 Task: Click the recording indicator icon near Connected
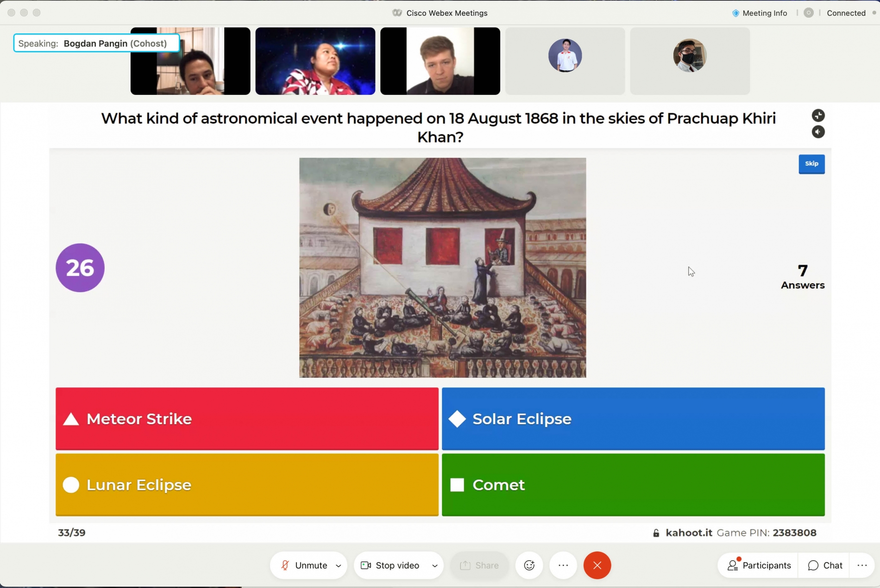pos(809,13)
